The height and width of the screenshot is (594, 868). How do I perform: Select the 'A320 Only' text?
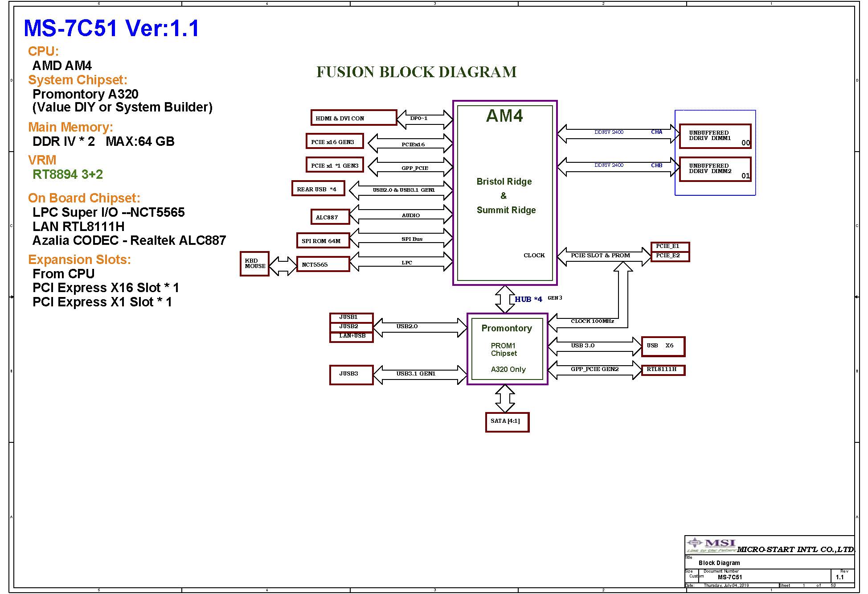pos(508,369)
